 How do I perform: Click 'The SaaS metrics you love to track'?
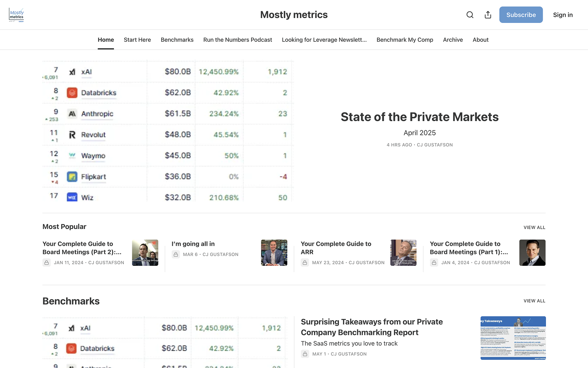[x=349, y=343]
